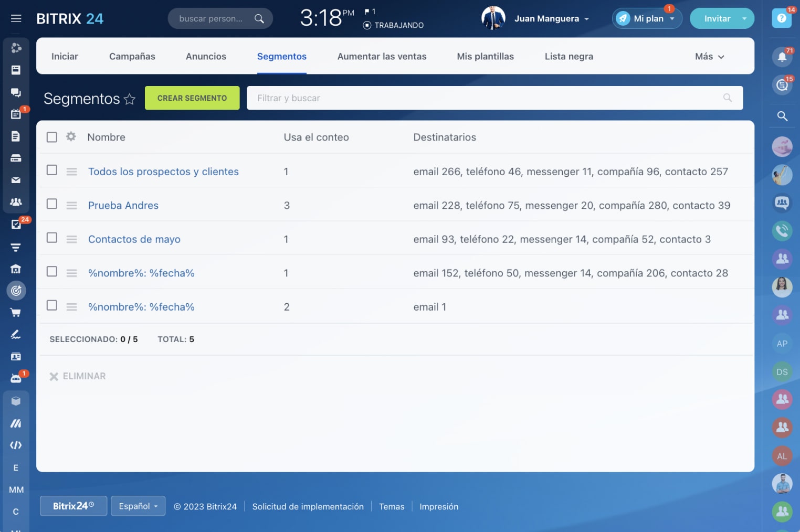Open the Español language dropdown
The width and height of the screenshot is (800, 532).
[x=138, y=506]
